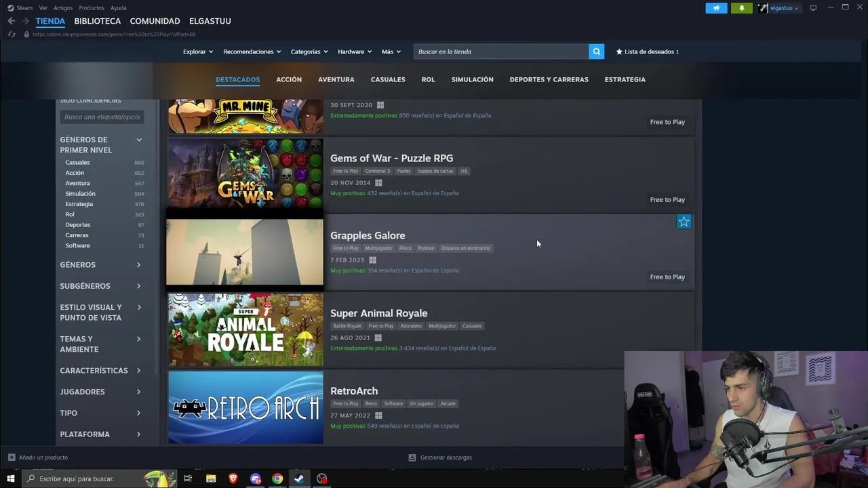Open the Super Animal Royale game title
Screen dimensions: 868x488
pyautogui.click(x=378, y=313)
